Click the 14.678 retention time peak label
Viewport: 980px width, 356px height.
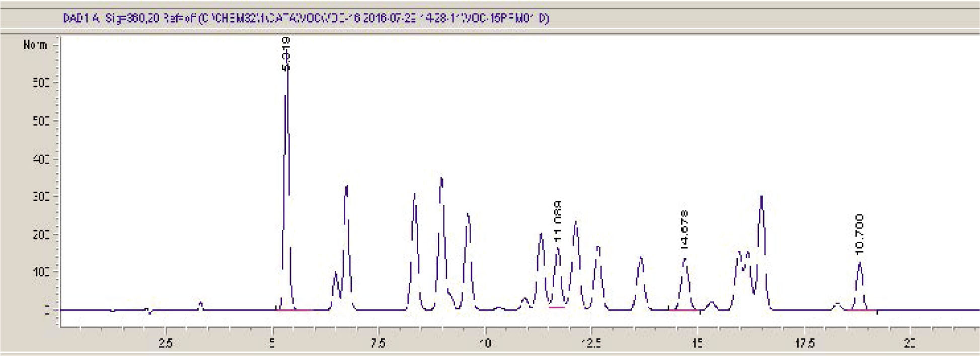[684, 230]
